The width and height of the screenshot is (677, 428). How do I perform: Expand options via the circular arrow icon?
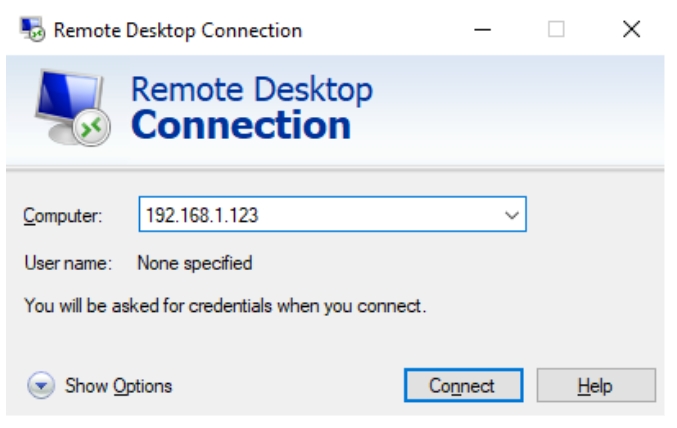pos(41,386)
